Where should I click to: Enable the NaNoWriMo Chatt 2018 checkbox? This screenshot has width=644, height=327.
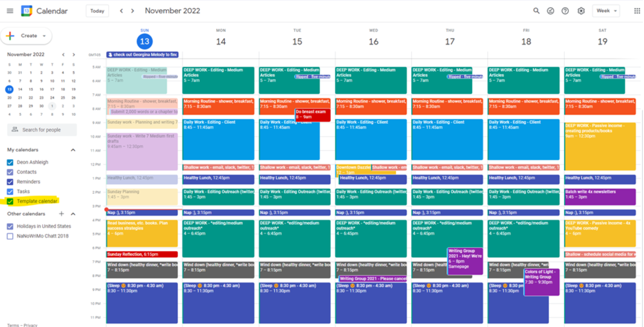[x=10, y=236]
